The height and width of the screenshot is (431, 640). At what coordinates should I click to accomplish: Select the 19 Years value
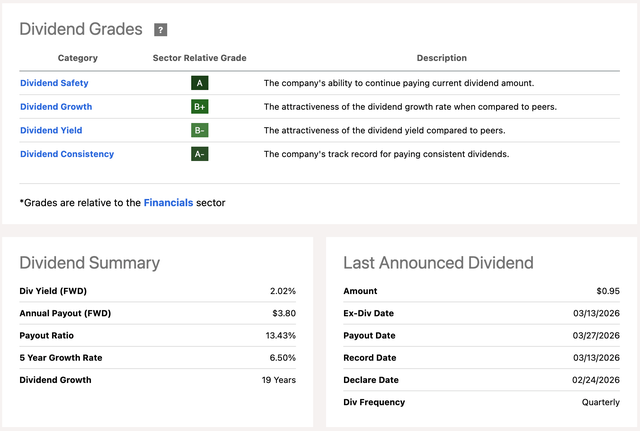click(279, 380)
